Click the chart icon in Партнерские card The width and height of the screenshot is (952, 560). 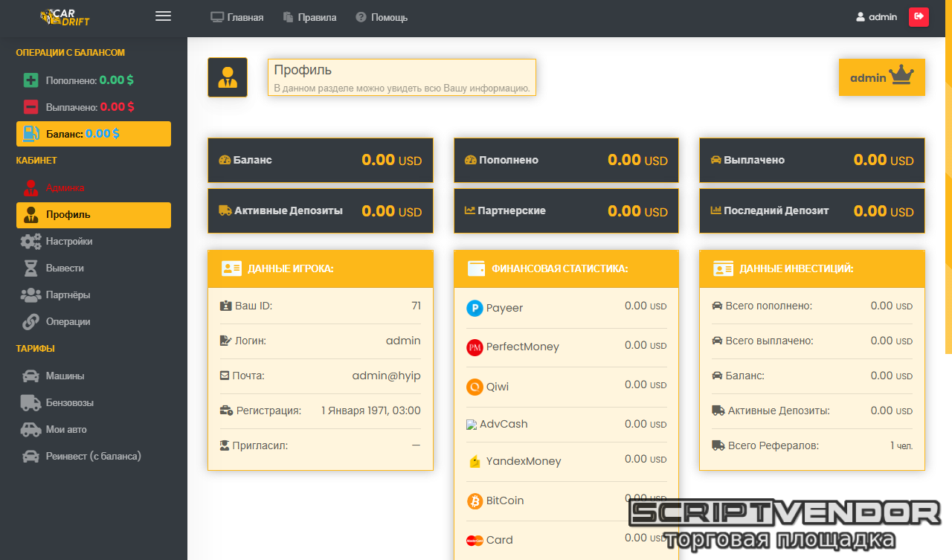(x=470, y=210)
